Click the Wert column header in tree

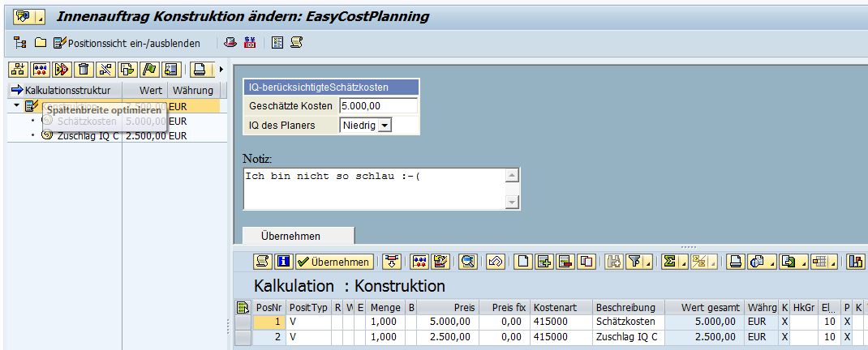point(144,90)
